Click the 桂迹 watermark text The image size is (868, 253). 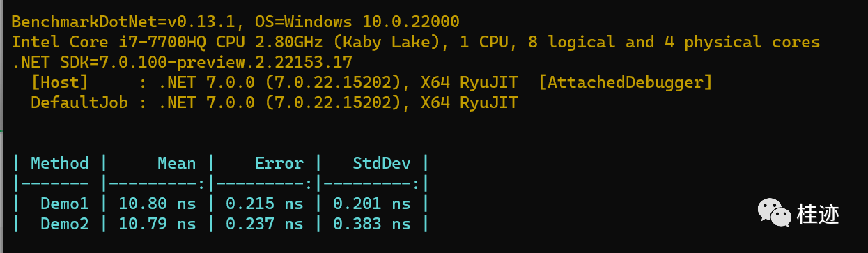(x=819, y=213)
